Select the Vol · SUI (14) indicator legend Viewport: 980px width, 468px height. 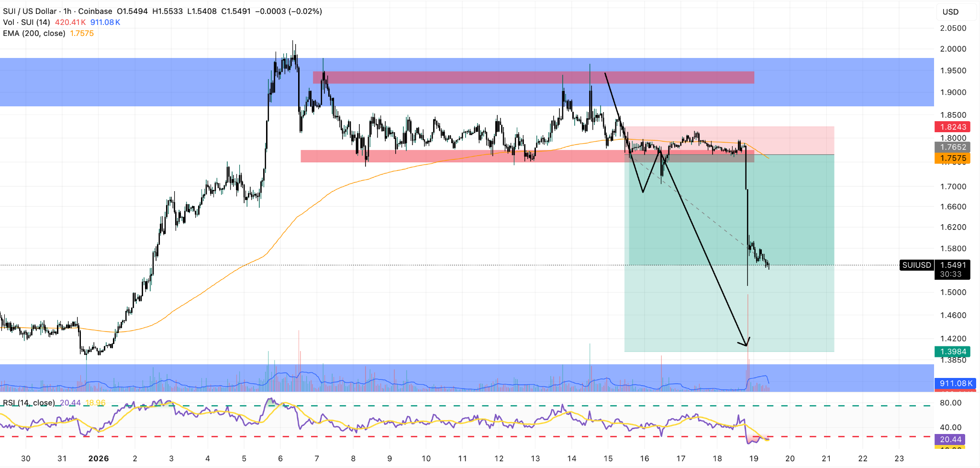pyautogui.click(x=26, y=22)
